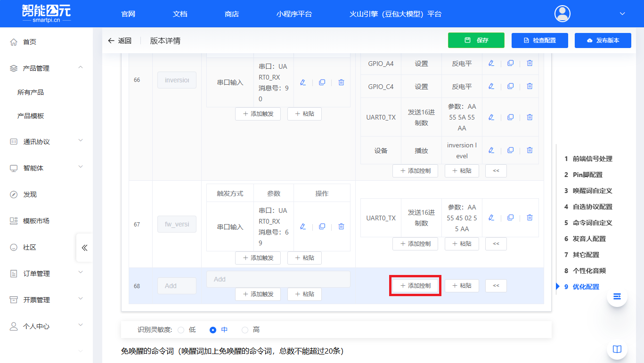The image size is (644, 363).
Task: Open the book documentation floating icon
Action: pyautogui.click(x=617, y=349)
